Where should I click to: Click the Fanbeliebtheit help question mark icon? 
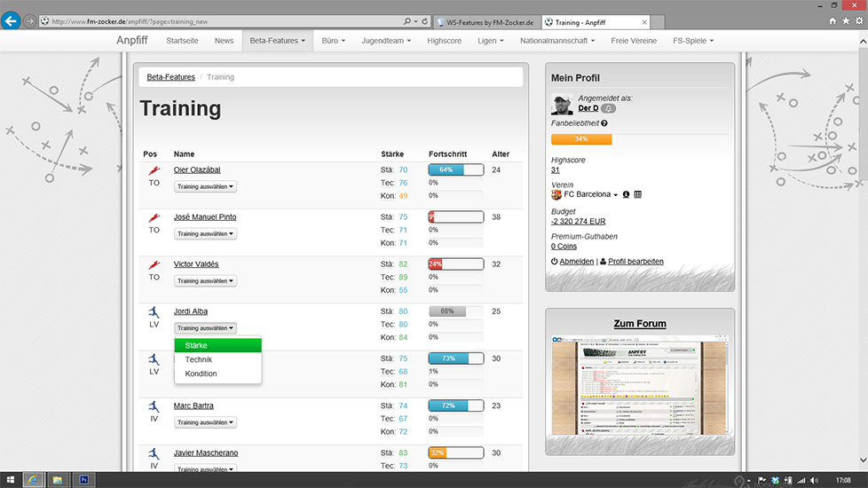coord(604,123)
